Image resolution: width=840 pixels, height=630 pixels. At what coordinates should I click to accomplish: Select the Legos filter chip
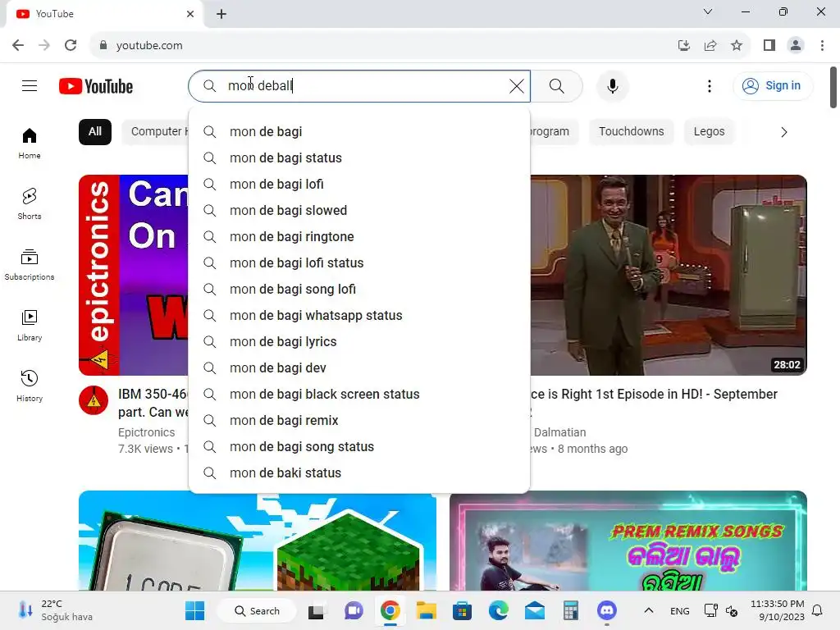[x=709, y=132]
